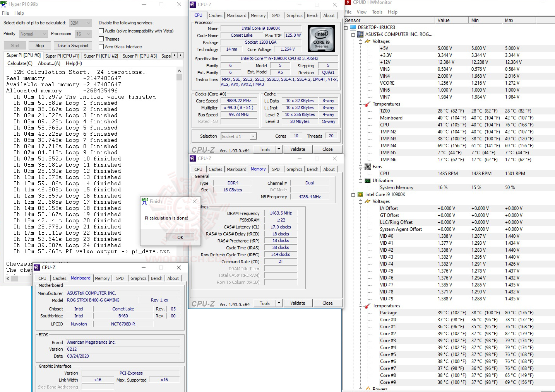The image size is (555, 392).
Task: Click the Voltages icon under the ASUSTeK node
Action: click(x=368, y=41)
